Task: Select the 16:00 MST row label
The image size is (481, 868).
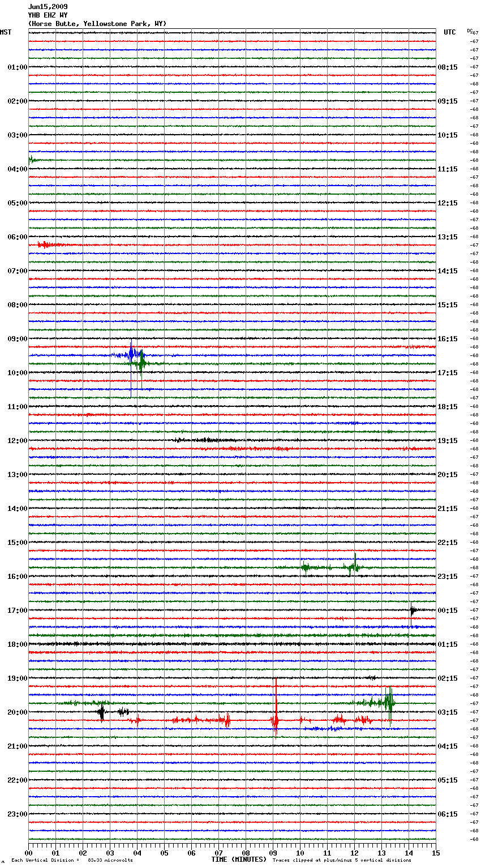Action: pyautogui.click(x=18, y=577)
